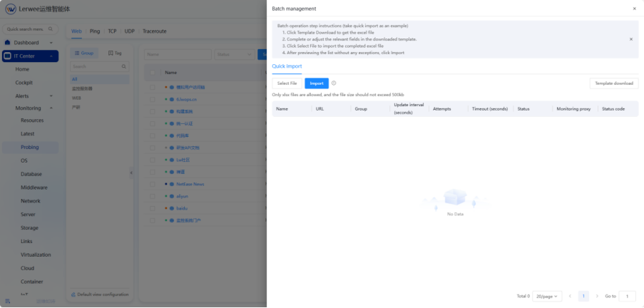
Task: Collapse the group panel with the arrow handle
Action: click(131, 173)
